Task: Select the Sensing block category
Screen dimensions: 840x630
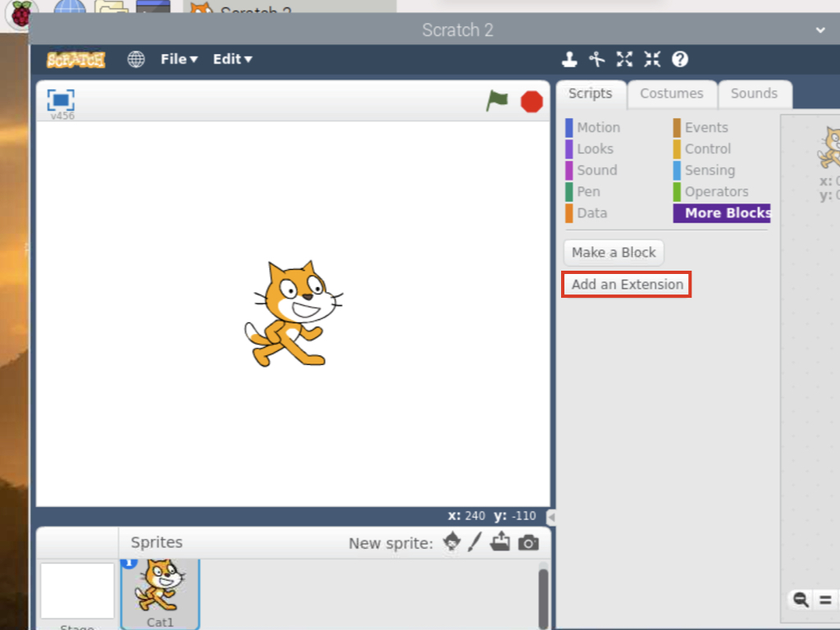Action: [704, 171]
